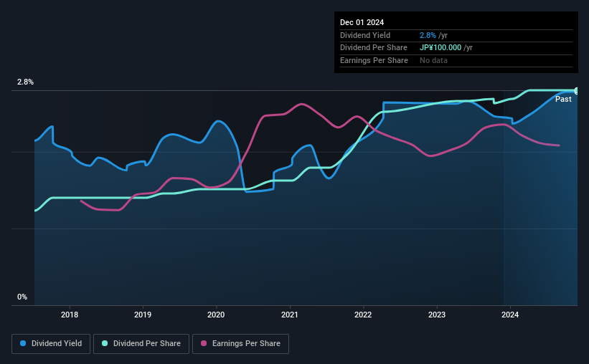The width and height of the screenshot is (589, 364).
Task: Click the 2021 label on the x-axis
Action: (x=290, y=315)
